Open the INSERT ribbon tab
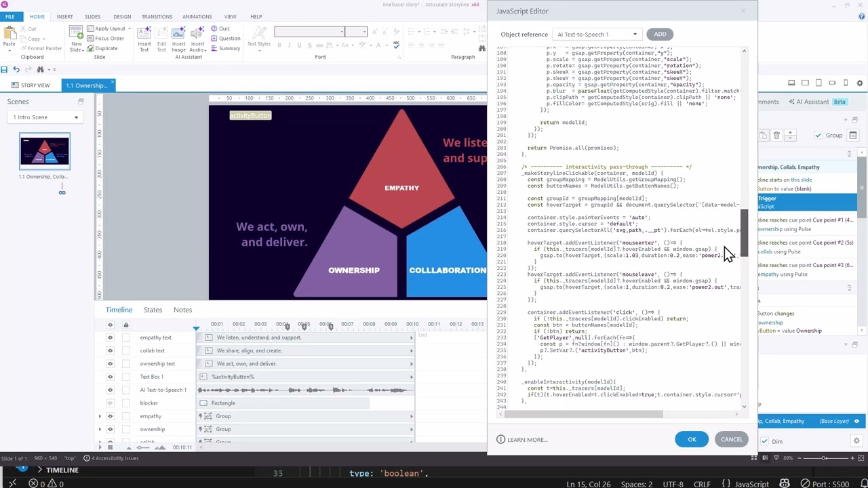The width and height of the screenshot is (868, 488). [64, 16]
